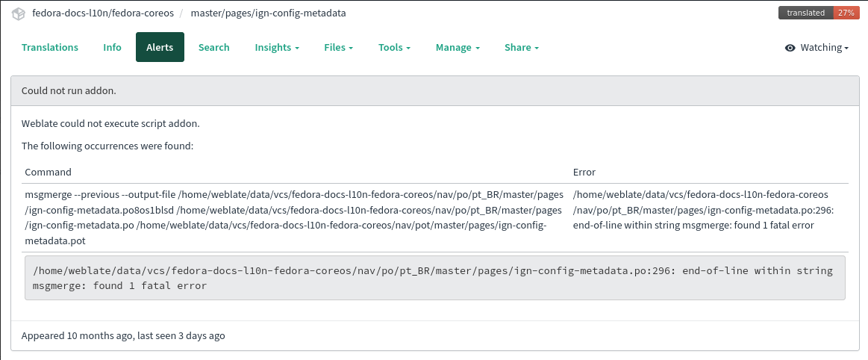Expand the Insights dropdown menu
The height and width of the screenshot is (360, 868).
[x=277, y=47]
